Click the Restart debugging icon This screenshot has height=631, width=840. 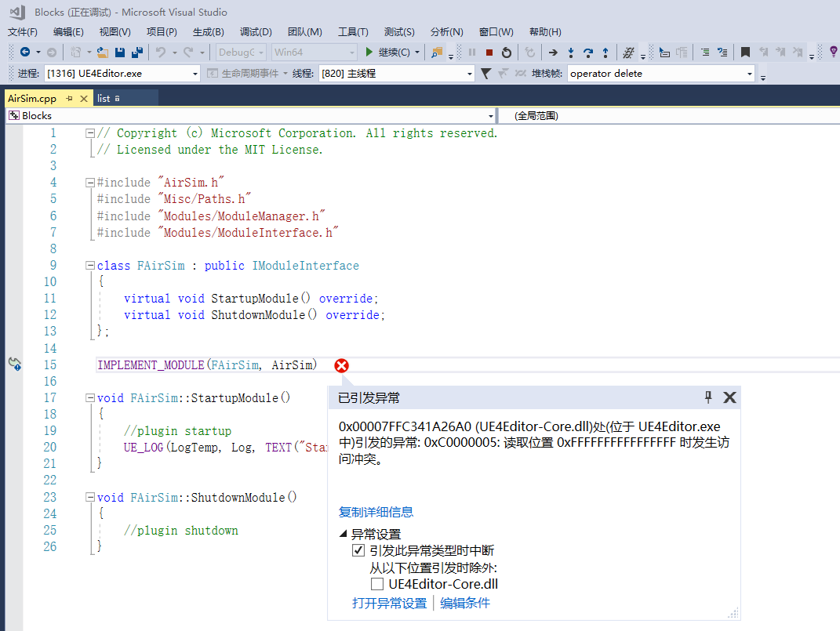pos(506,52)
